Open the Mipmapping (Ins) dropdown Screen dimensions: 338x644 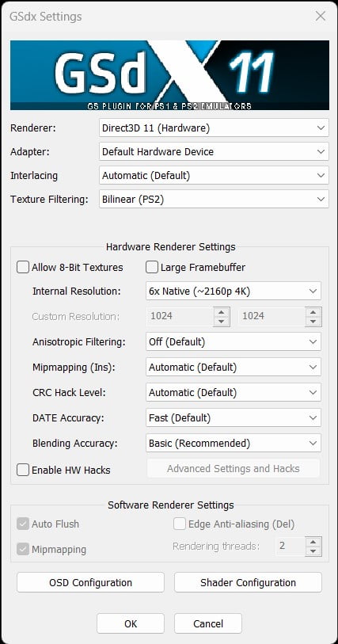pyautogui.click(x=234, y=368)
